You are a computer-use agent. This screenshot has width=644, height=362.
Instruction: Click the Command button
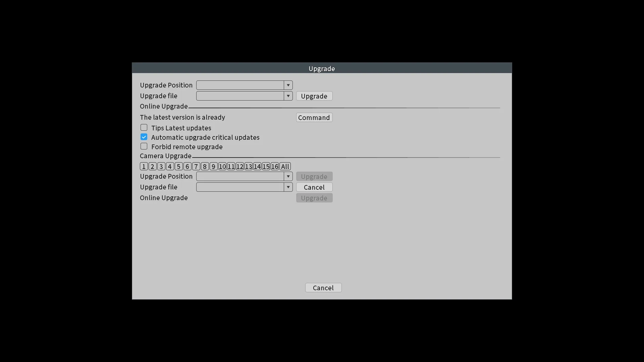314,118
